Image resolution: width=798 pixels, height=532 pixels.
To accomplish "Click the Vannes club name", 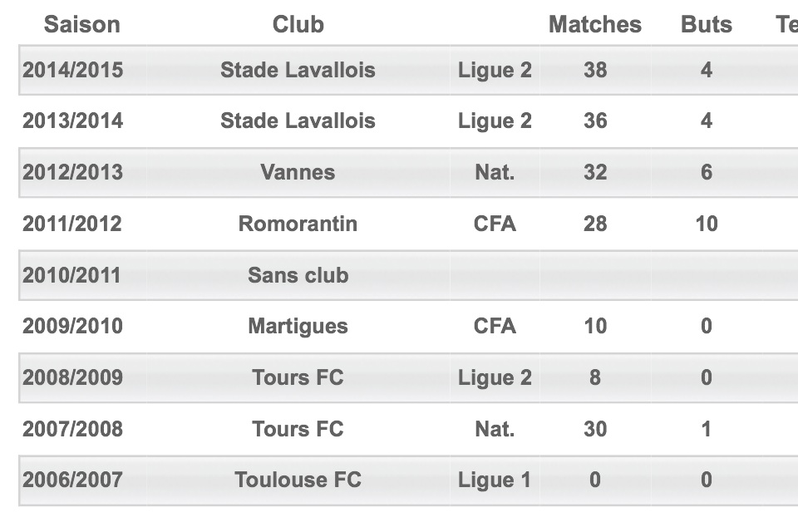I will [x=298, y=172].
